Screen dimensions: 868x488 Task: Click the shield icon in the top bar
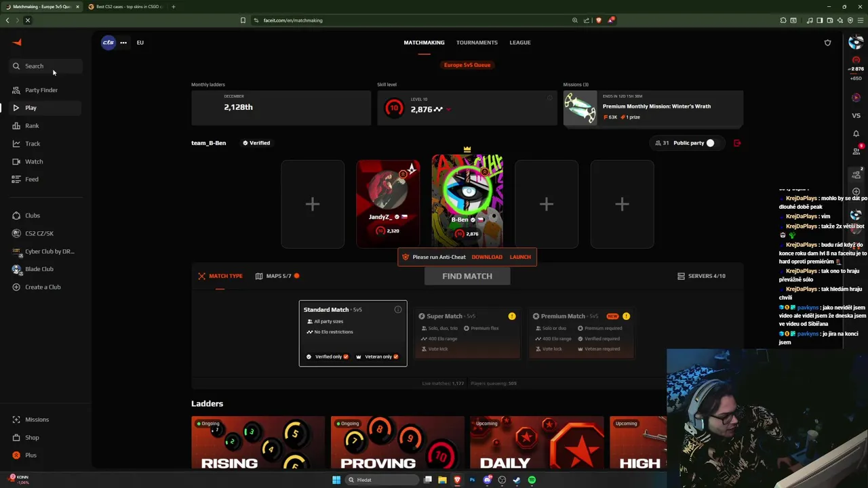(827, 43)
